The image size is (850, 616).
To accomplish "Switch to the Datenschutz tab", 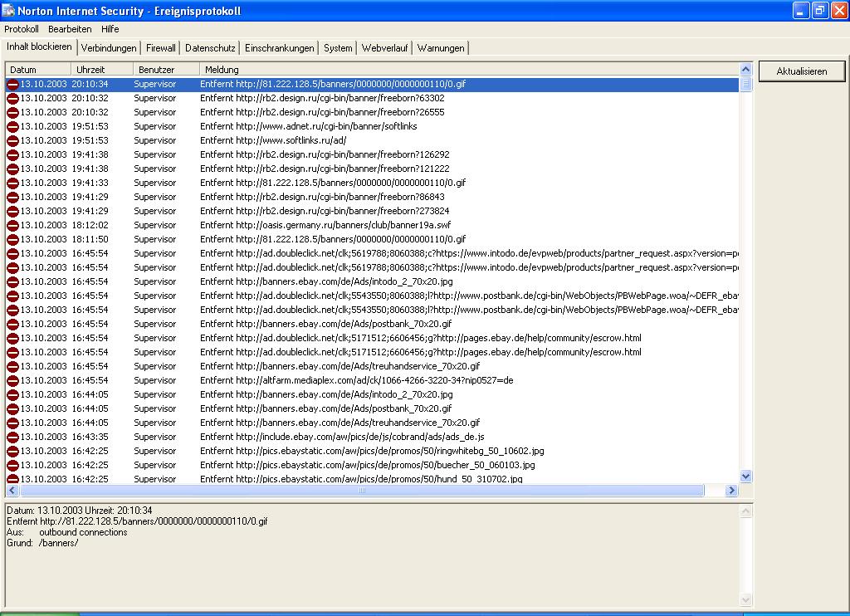I will 210,47.
